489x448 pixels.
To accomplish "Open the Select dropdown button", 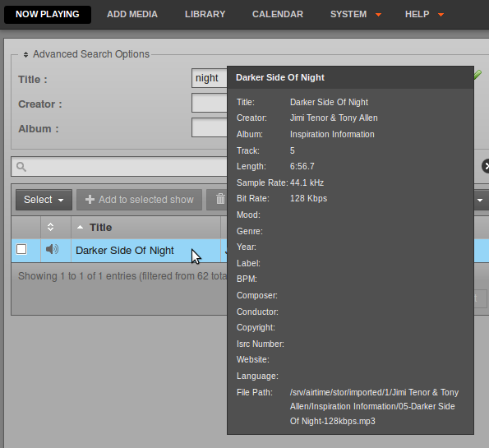I will click(44, 200).
